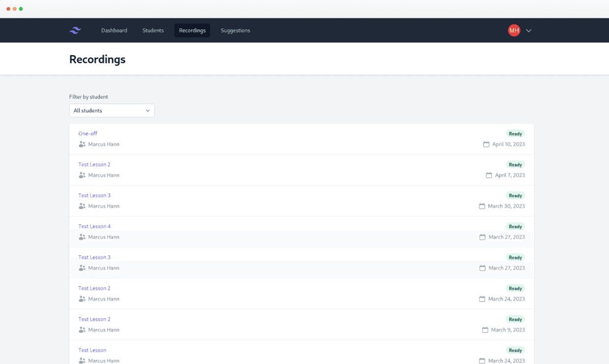Click the Ready badge on One-off recording

tap(515, 133)
